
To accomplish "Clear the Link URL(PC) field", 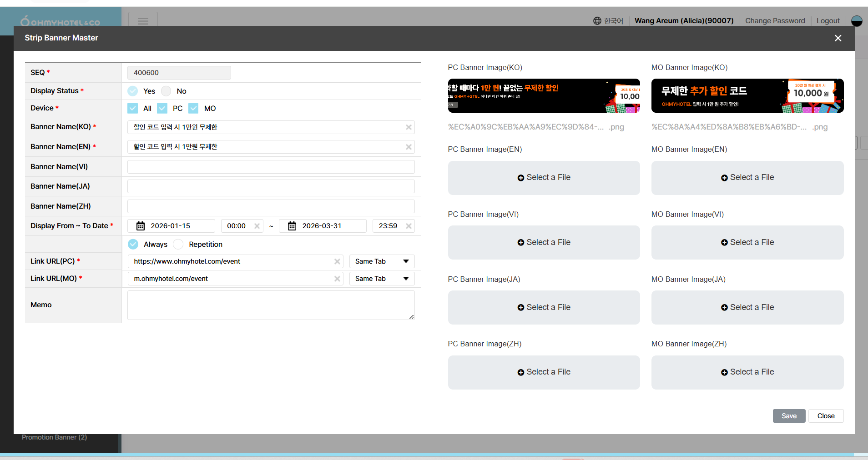I will coord(337,261).
